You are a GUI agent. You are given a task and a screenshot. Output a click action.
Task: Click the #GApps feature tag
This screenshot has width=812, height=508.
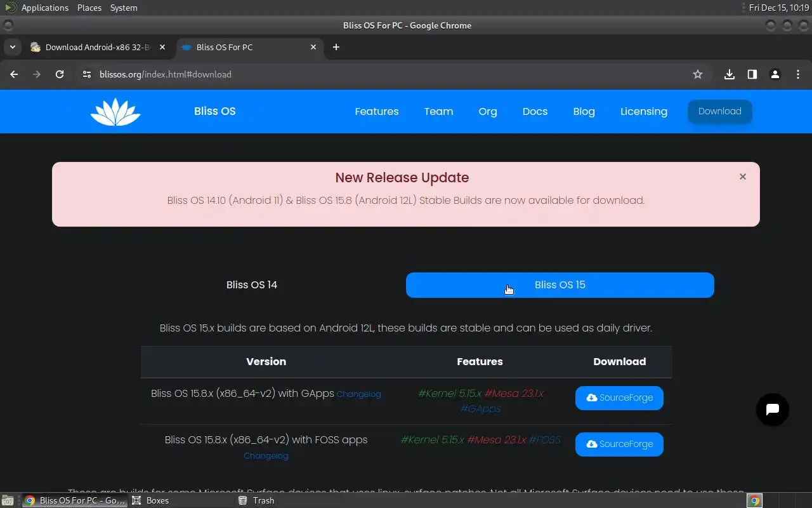480,409
